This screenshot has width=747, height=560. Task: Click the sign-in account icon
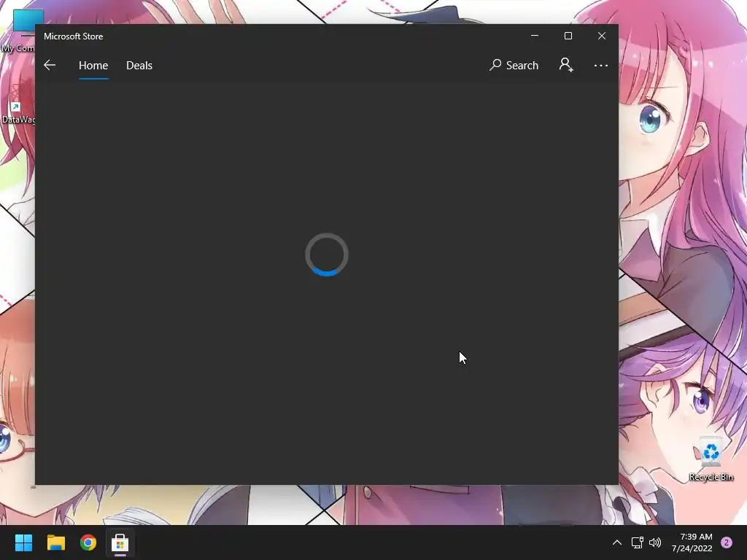[566, 65]
